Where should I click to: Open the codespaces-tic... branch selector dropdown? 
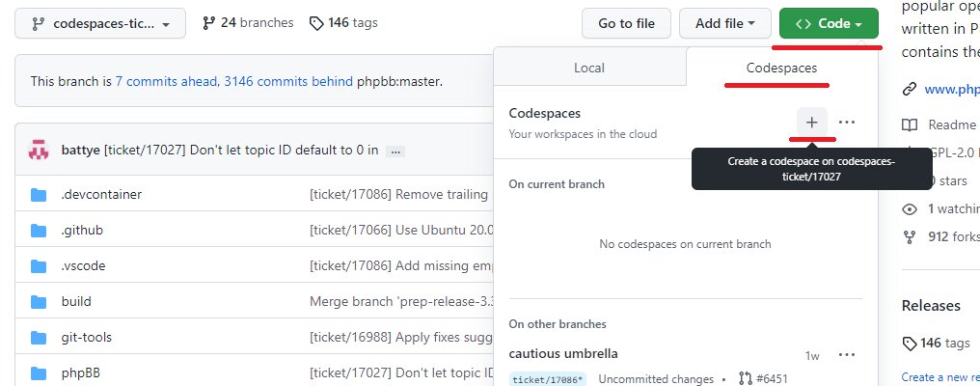[100, 24]
